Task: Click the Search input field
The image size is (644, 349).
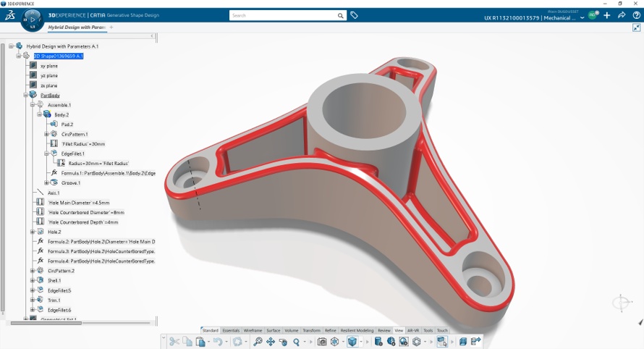Action: coord(283,16)
